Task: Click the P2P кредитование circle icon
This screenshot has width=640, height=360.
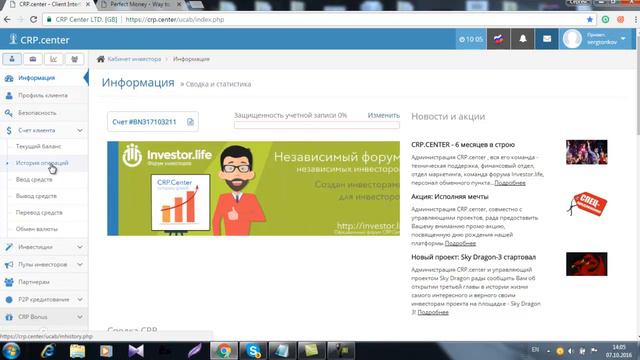Action: (x=9, y=300)
